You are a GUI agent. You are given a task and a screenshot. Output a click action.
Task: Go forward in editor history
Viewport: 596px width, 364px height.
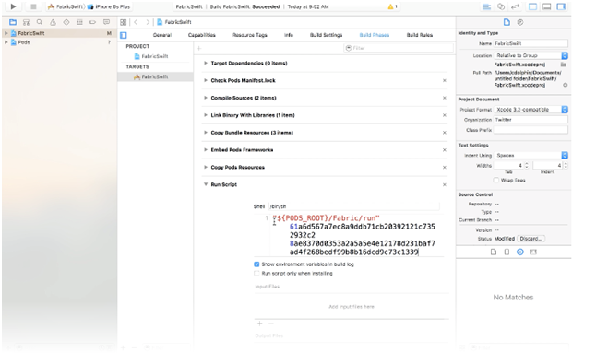148,22
